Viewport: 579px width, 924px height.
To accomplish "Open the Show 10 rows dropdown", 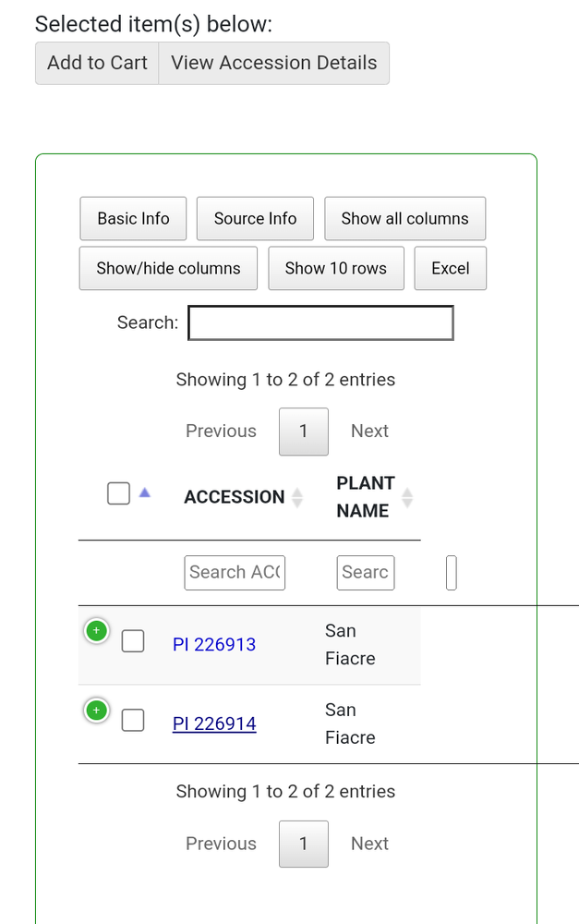I will point(336,268).
